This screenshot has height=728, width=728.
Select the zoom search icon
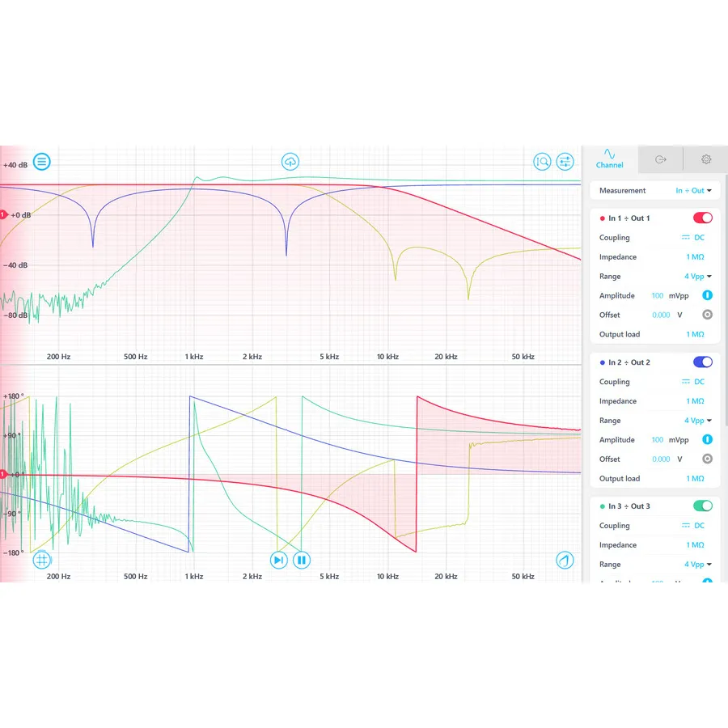click(541, 162)
